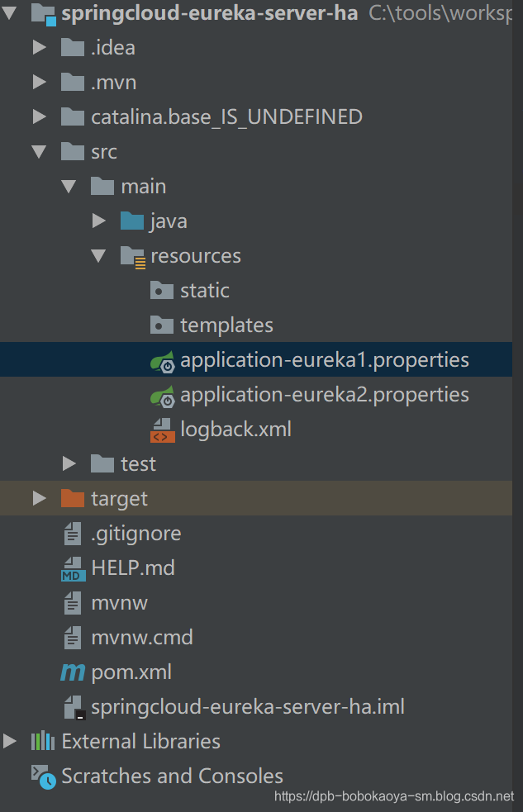Click the catalina.base_IS_UNDEFINED folder icon

coord(73,117)
